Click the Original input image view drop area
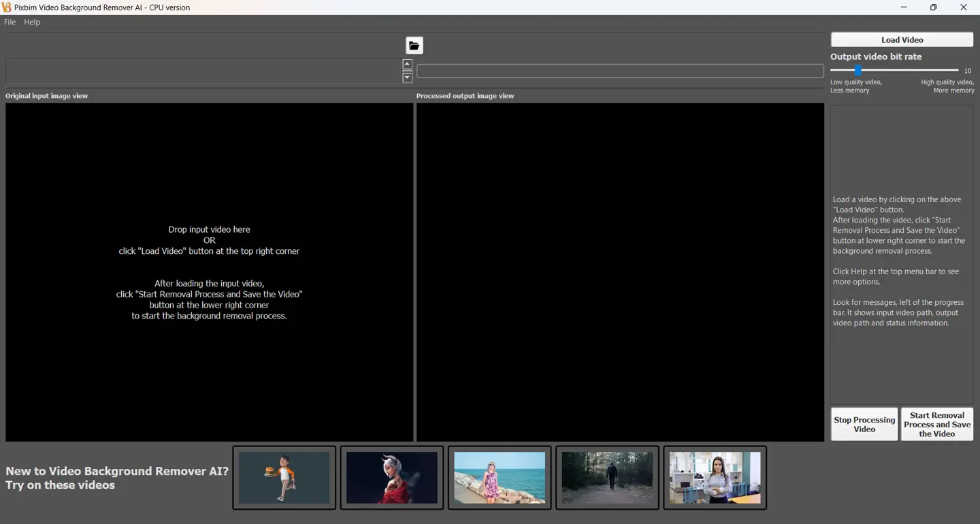980x524 pixels. [x=209, y=272]
